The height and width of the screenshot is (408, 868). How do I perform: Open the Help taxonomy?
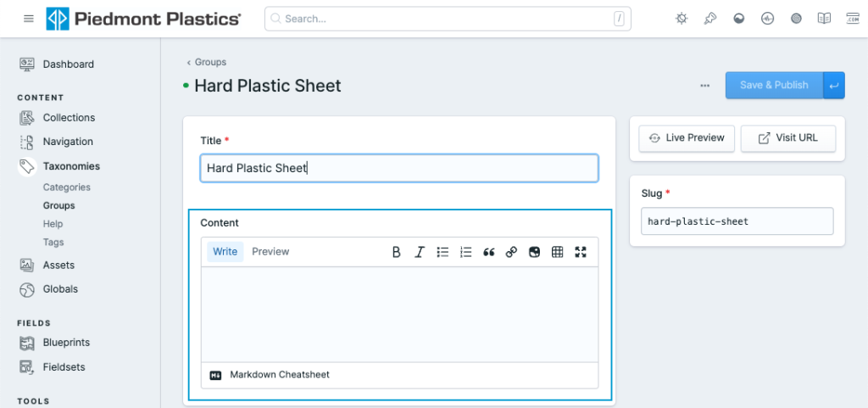[x=53, y=224]
